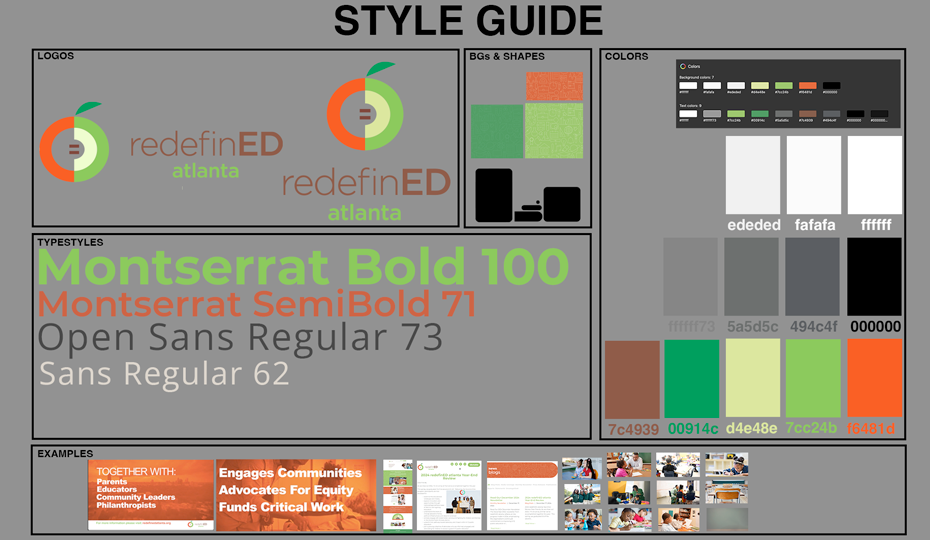Click the Open Sans Regular 73 text
This screenshot has height=540, width=930.
[x=240, y=338]
